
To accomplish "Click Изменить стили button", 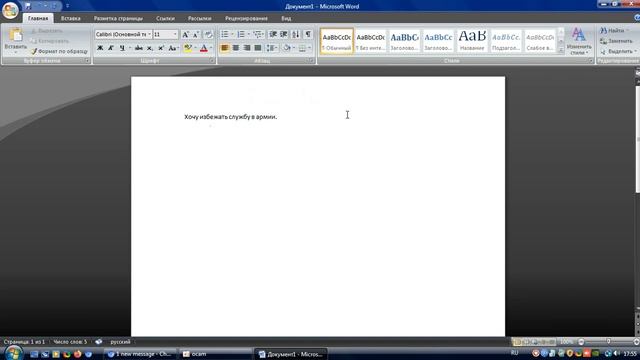I will 579,41.
